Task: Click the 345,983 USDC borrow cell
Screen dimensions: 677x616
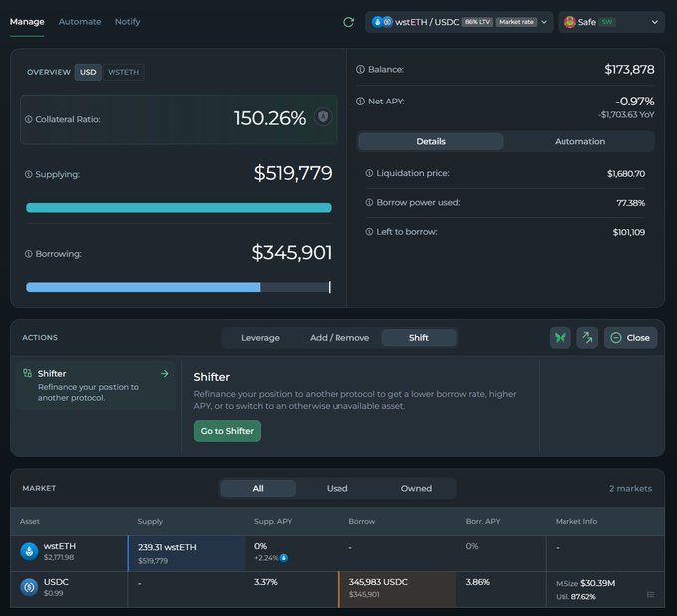Action: coord(397,590)
